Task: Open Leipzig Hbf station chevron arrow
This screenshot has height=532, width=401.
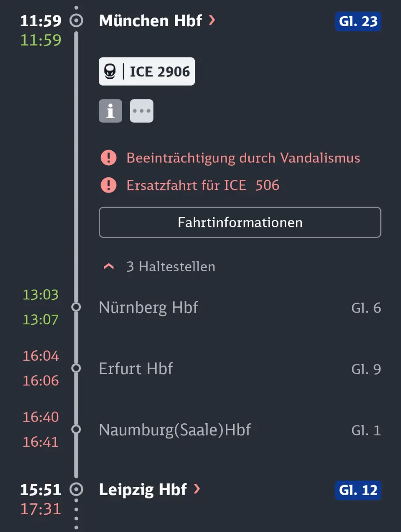Action: pos(197,489)
